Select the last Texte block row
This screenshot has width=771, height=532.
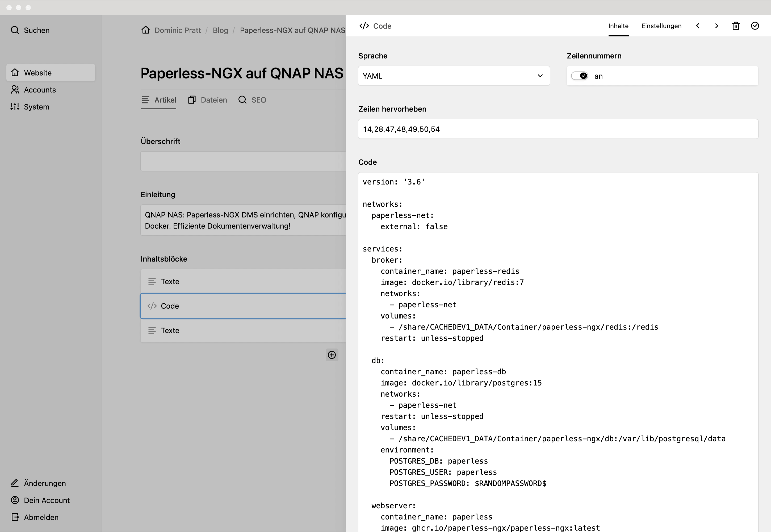[x=243, y=330]
